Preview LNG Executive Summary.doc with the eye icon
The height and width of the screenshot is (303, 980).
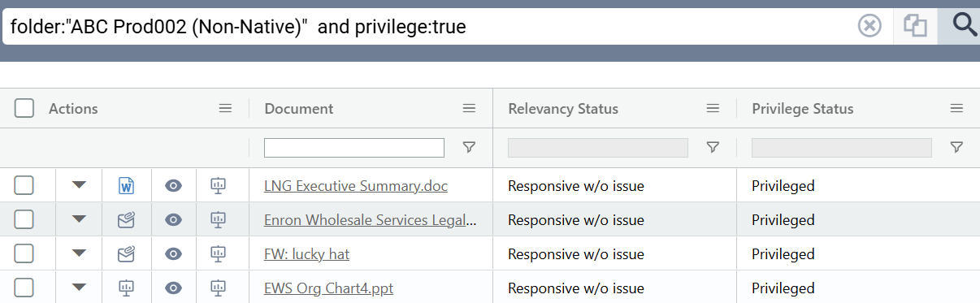tap(173, 185)
